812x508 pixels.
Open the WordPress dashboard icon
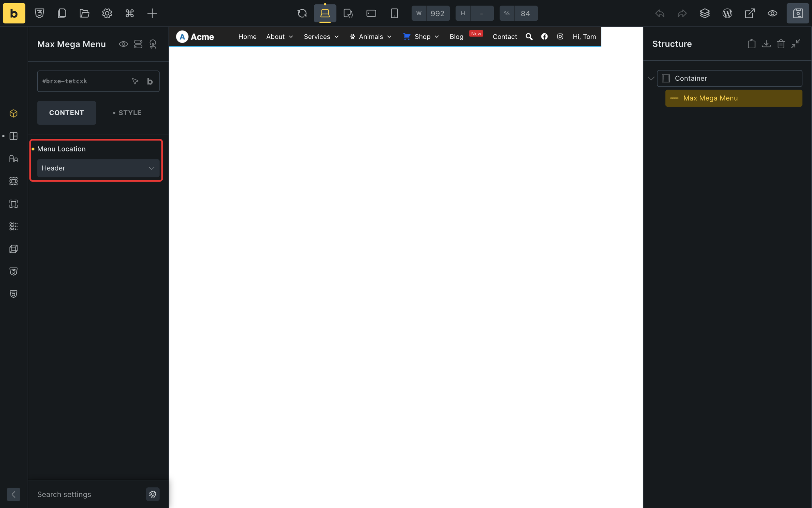(x=727, y=13)
